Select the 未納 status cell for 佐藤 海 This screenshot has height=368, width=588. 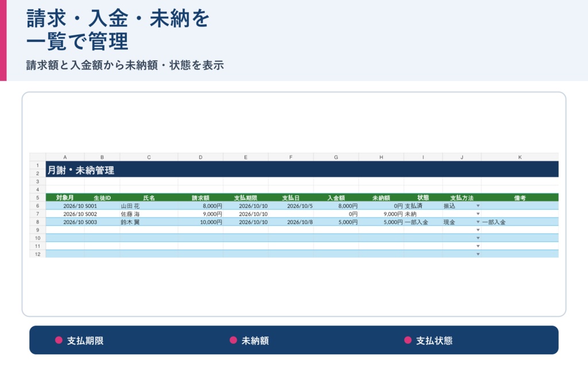click(x=423, y=214)
